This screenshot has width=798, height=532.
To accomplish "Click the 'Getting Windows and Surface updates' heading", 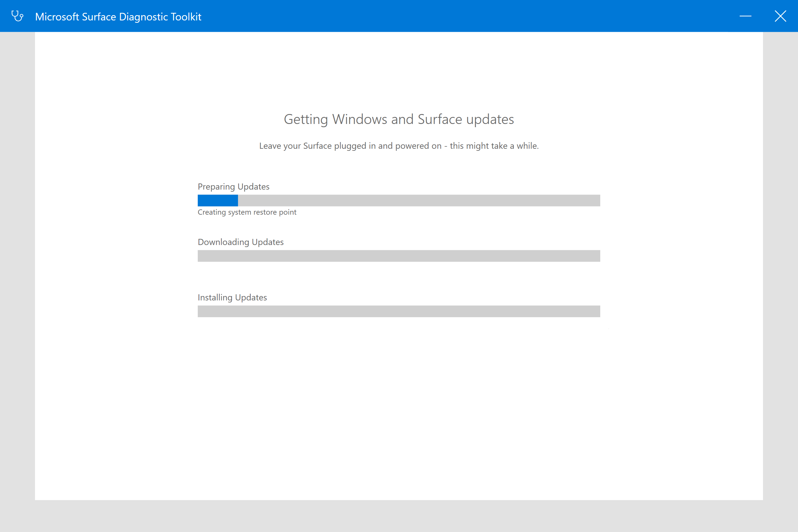I will click(399, 119).
